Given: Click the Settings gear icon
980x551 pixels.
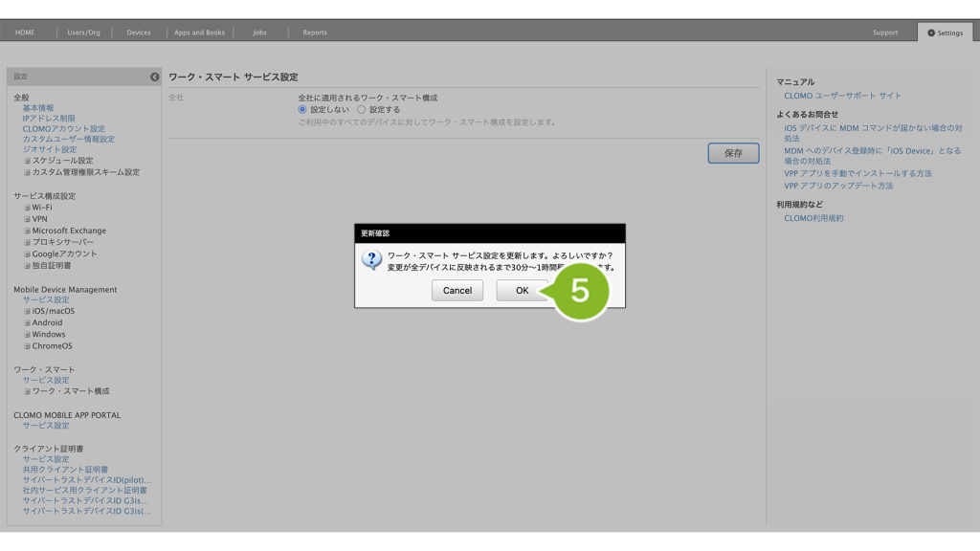Looking at the screenshot, I should click(x=931, y=33).
